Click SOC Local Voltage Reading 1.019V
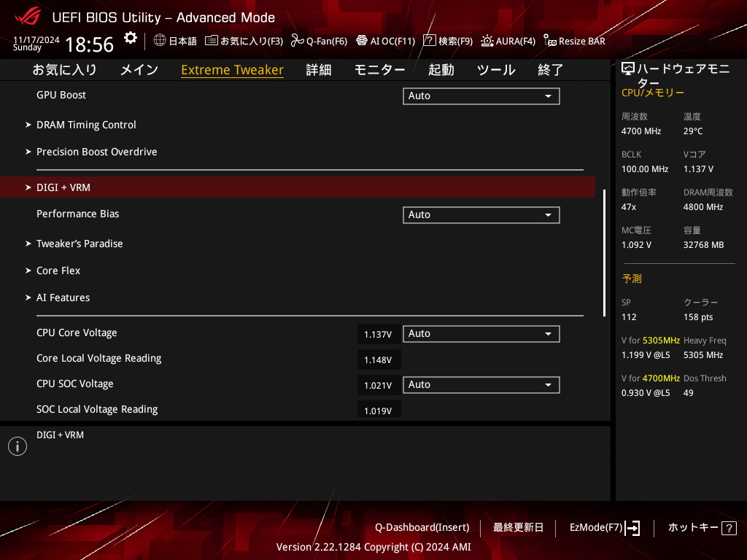 click(378, 411)
